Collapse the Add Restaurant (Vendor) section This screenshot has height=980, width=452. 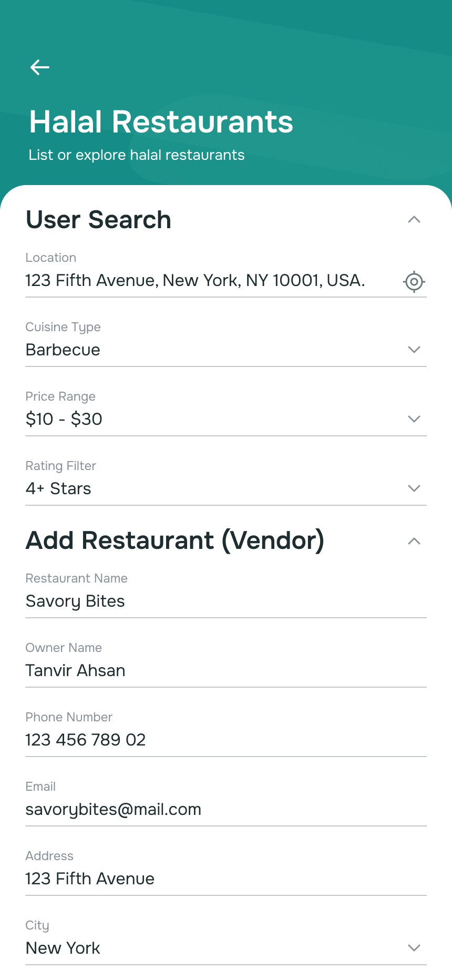(414, 541)
